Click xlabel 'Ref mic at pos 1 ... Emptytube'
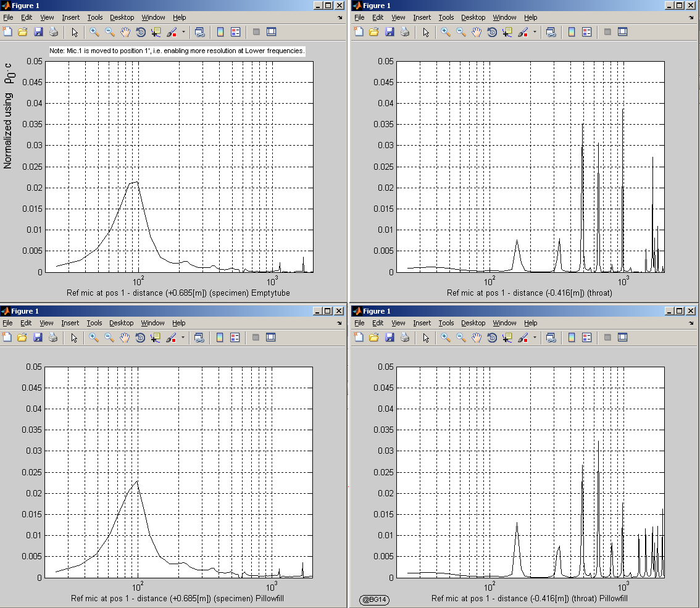Screen dimensions: 700x608 pyautogui.click(x=178, y=293)
